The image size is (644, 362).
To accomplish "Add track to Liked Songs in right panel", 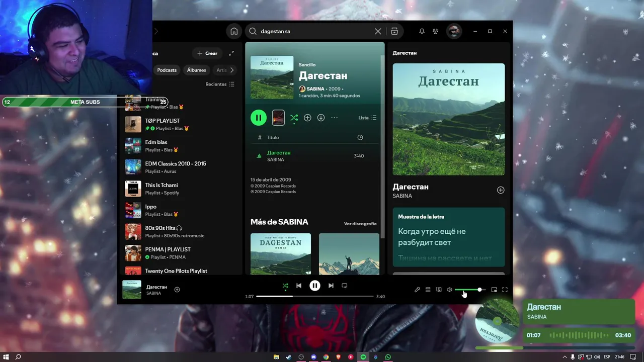I will (x=501, y=190).
